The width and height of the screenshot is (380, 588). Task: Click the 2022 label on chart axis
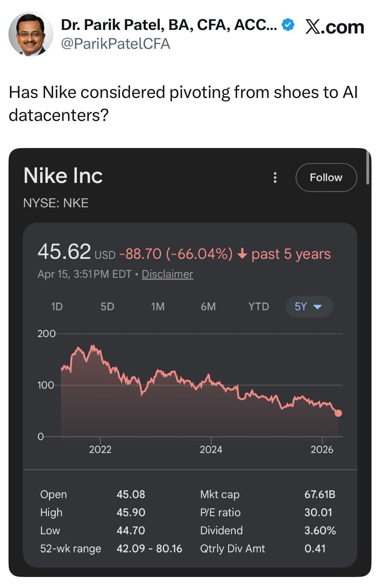pyautogui.click(x=100, y=449)
